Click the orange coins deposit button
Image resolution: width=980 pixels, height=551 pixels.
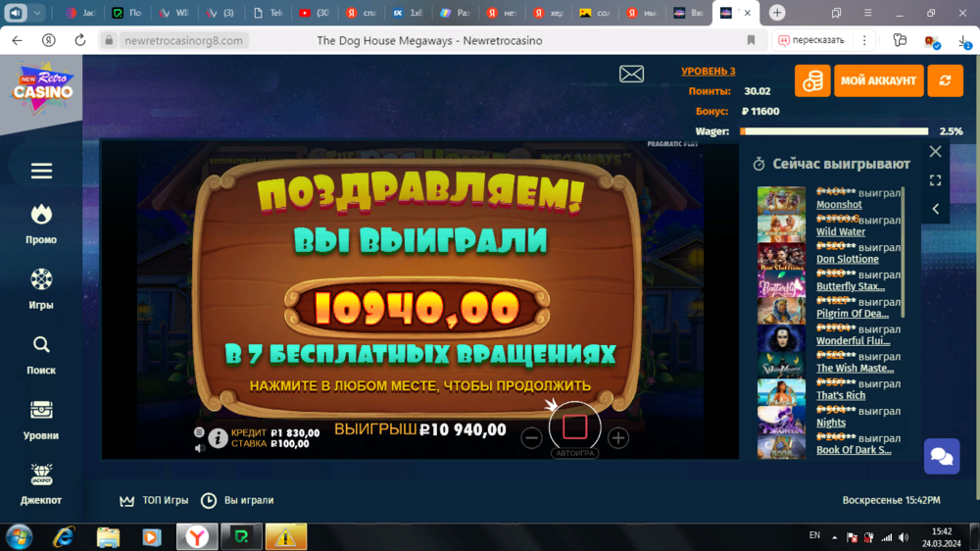pyautogui.click(x=812, y=80)
